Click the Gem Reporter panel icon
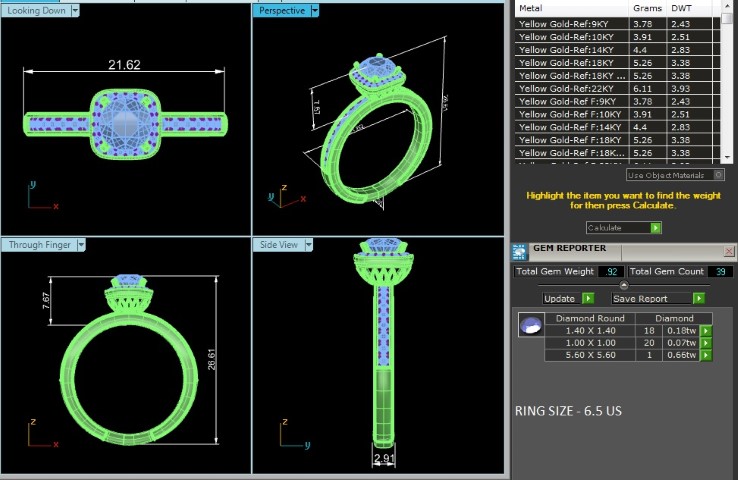The height and width of the screenshot is (480, 738). click(x=520, y=251)
